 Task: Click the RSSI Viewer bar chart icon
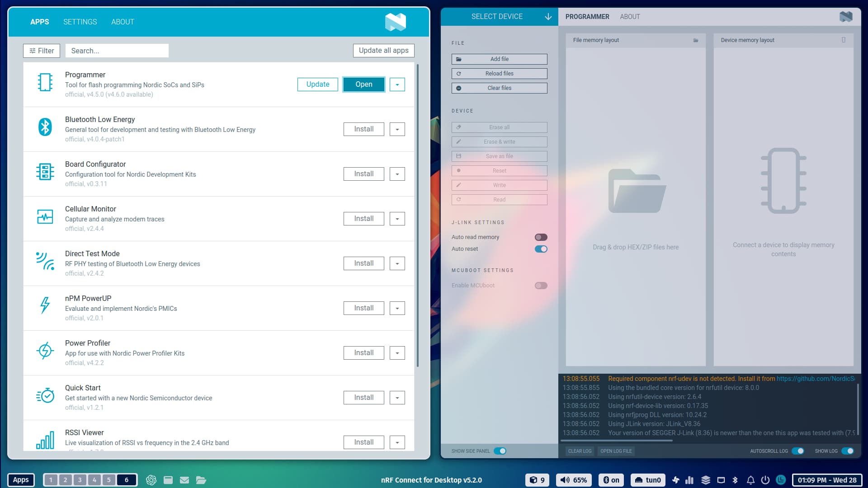tap(45, 440)
